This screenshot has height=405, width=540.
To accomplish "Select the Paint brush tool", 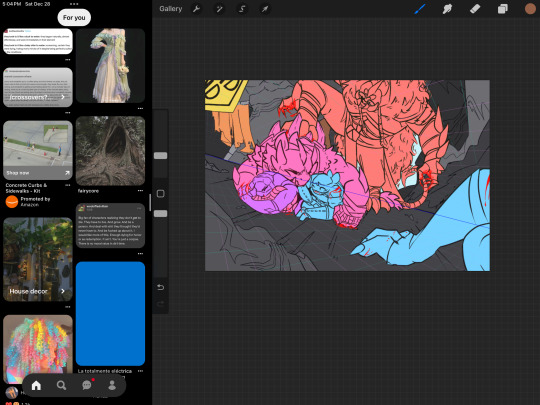I will [419, 9].
